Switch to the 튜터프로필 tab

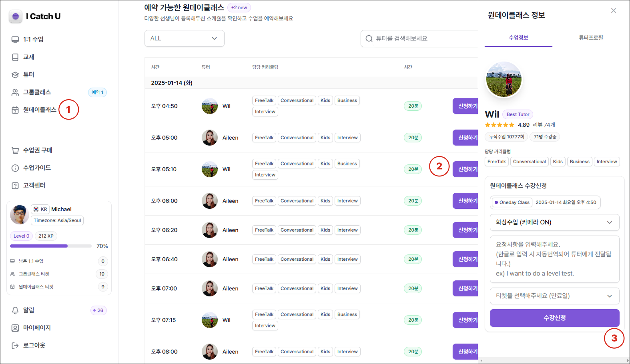[591, 38]
